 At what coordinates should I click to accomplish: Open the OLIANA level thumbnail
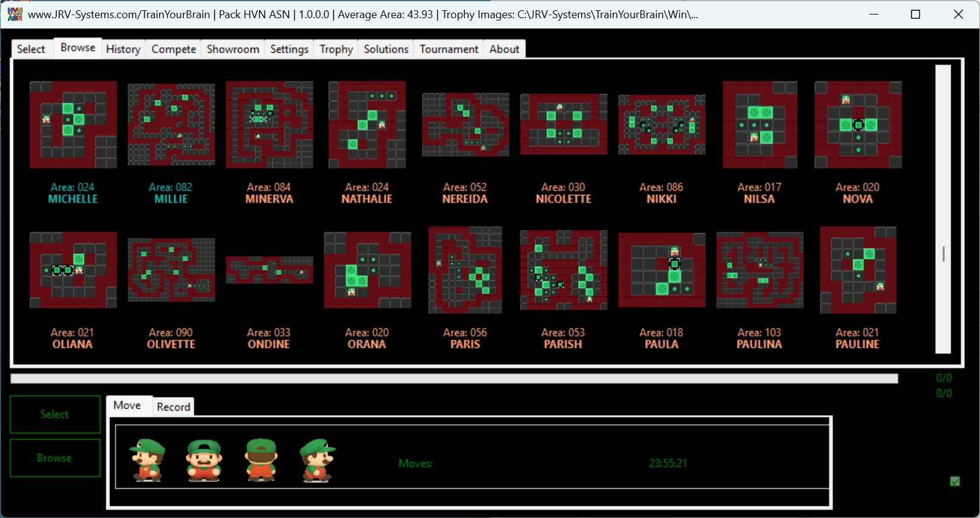coord(73,270)
